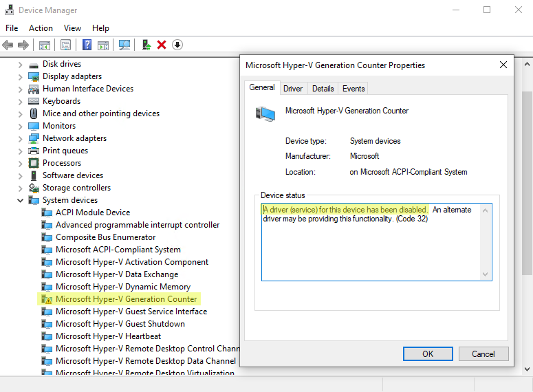The height and width of the screenshot is (392, 533).
Task: Expand the Print queues node
Action: coord(21,151)
